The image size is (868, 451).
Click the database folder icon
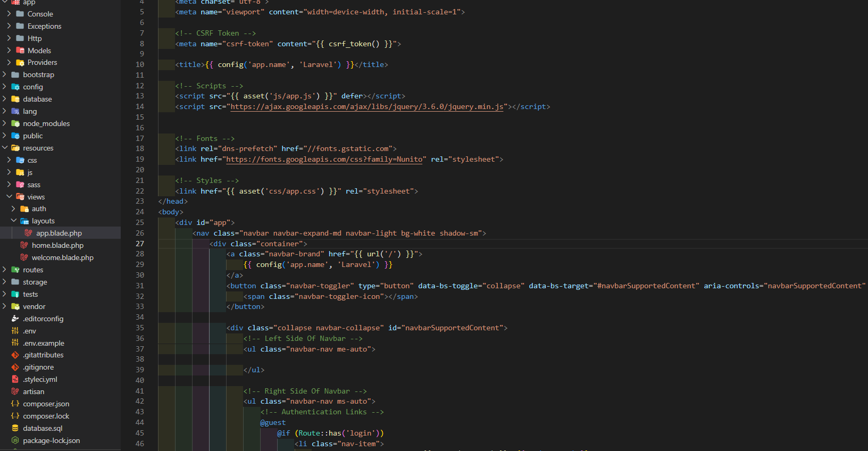pos(15,99)
